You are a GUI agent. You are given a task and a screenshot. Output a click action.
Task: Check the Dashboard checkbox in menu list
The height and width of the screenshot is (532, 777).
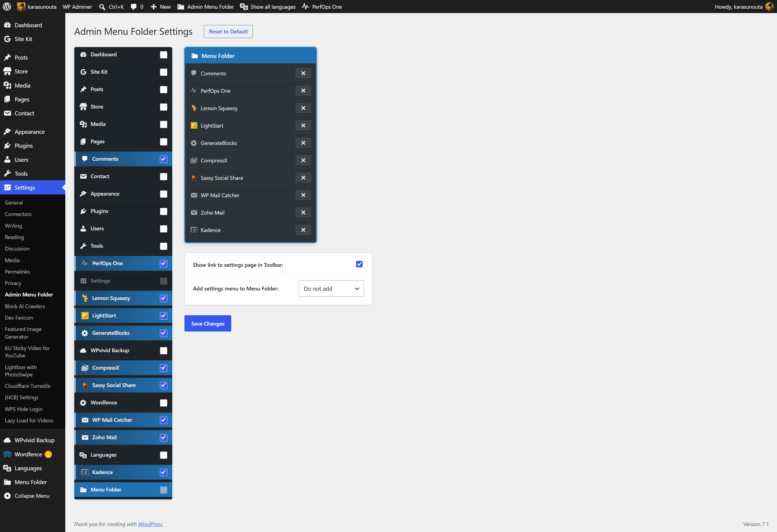(164, 55)
